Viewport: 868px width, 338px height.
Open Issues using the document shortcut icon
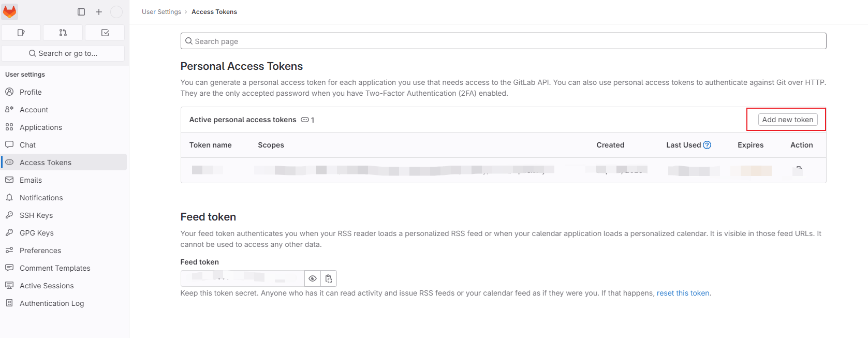coord(21,32)
